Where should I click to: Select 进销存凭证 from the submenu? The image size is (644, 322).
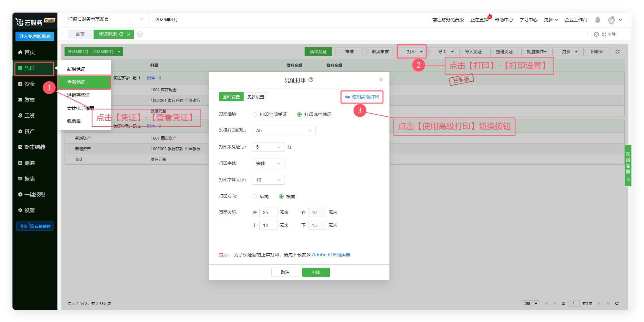pos(78,95)
